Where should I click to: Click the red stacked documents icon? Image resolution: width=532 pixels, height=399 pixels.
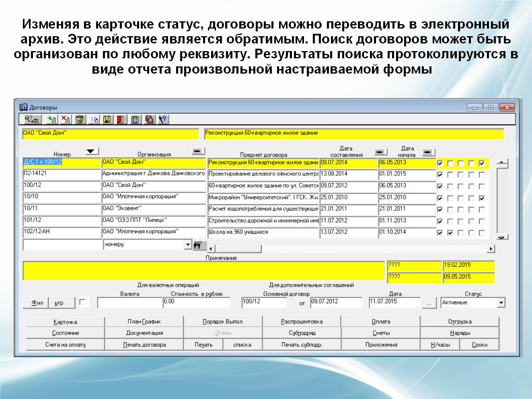point(149,119)
